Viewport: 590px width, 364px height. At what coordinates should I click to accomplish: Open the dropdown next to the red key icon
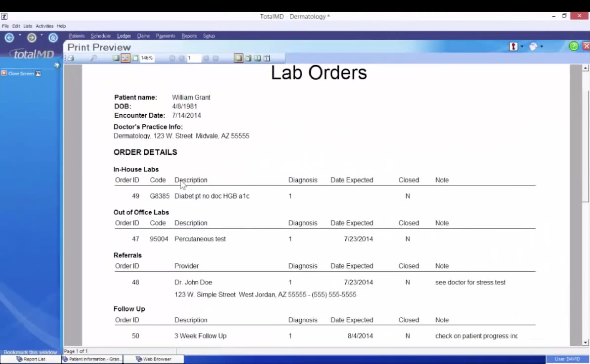(522, 46)
